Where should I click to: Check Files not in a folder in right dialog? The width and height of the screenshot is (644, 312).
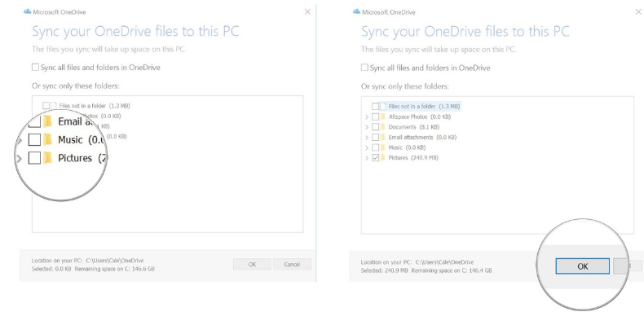(375, 107)
